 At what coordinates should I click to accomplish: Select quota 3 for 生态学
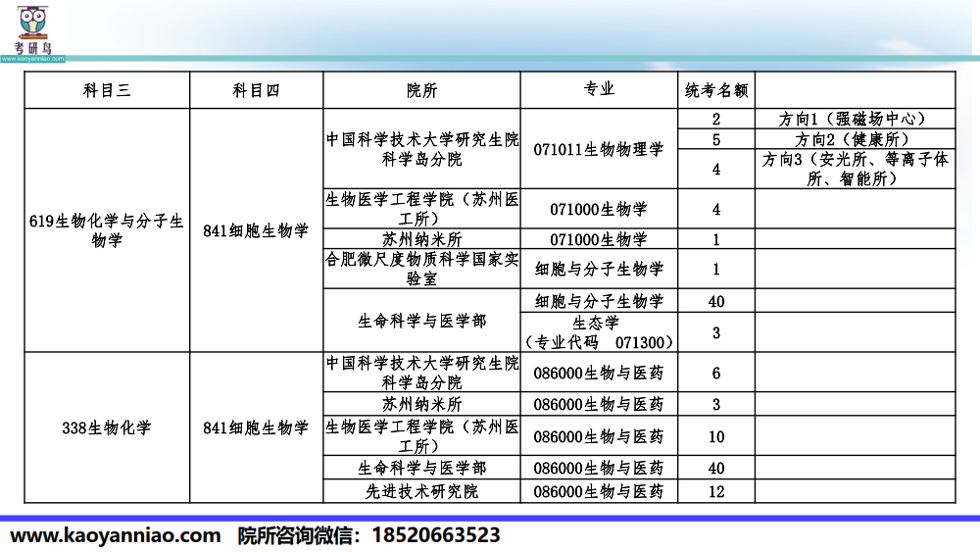coord(716,332)
